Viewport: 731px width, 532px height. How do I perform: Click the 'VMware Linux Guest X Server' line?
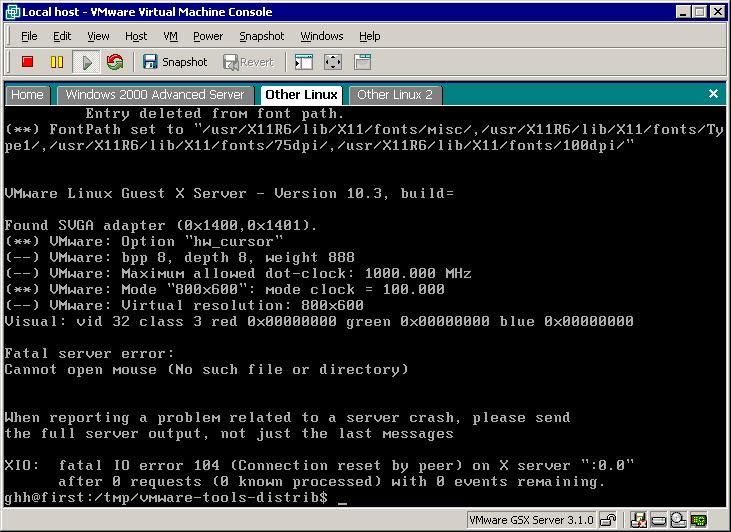[x=229, y=193]
